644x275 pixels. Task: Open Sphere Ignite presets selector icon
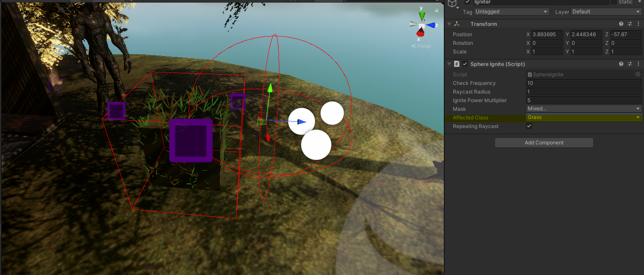pos(630,64)
